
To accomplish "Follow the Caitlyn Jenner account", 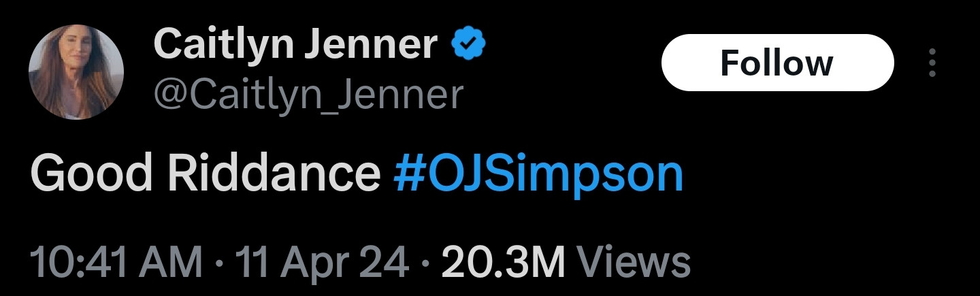I will click(x=777, y=63).
